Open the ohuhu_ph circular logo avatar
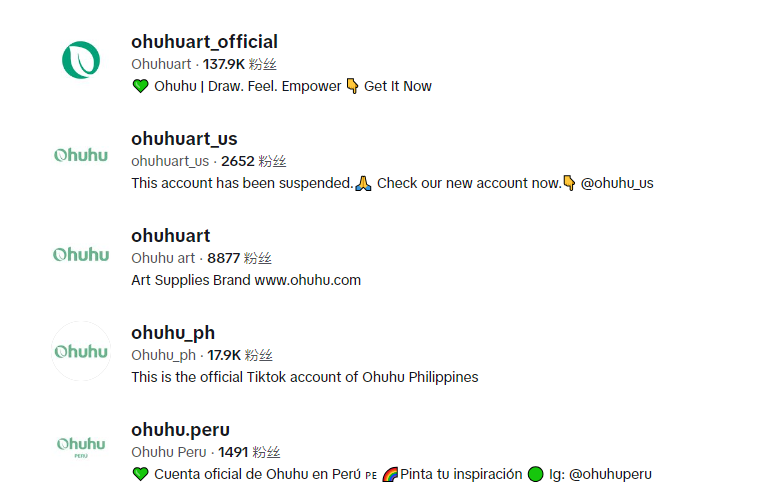The width and height of the screenshot is (760, 496). 81,351
